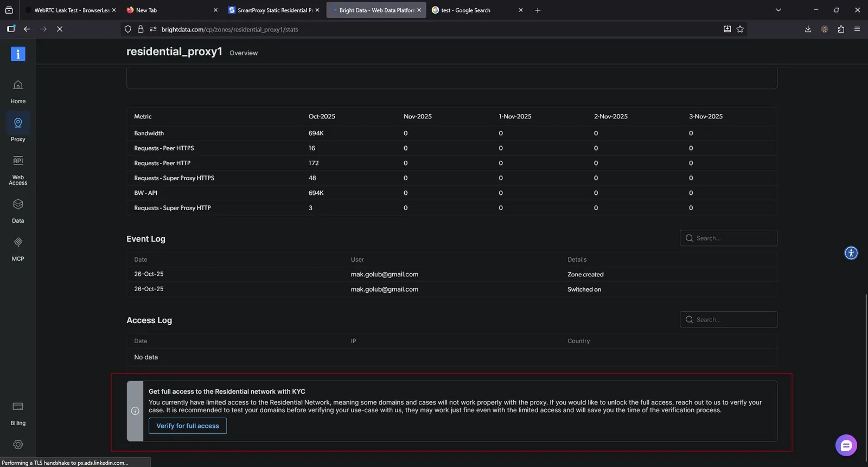Expand the list all tabs chevron

778,10
